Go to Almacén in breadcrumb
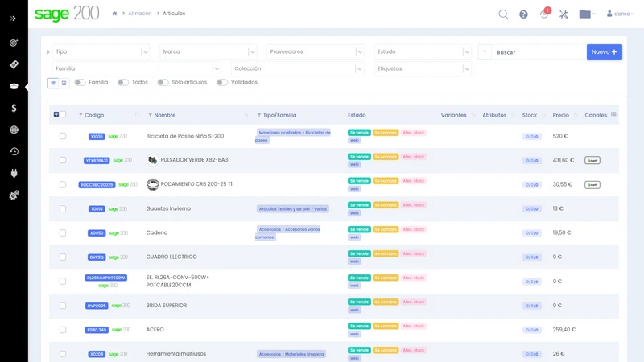Image resolution: width=644 pixels, height=362 pixels. click(139, 14)
